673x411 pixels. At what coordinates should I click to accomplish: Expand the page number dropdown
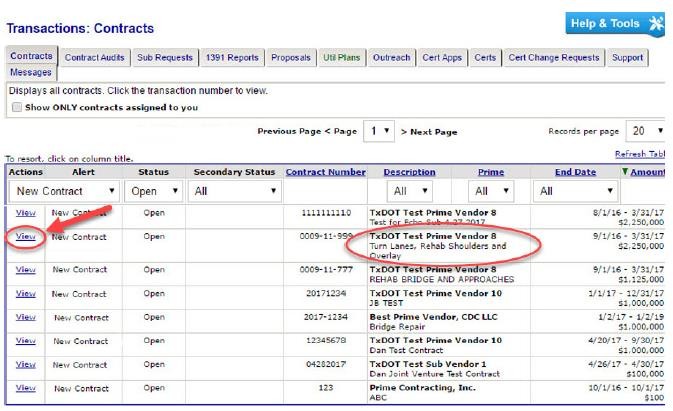378,131
